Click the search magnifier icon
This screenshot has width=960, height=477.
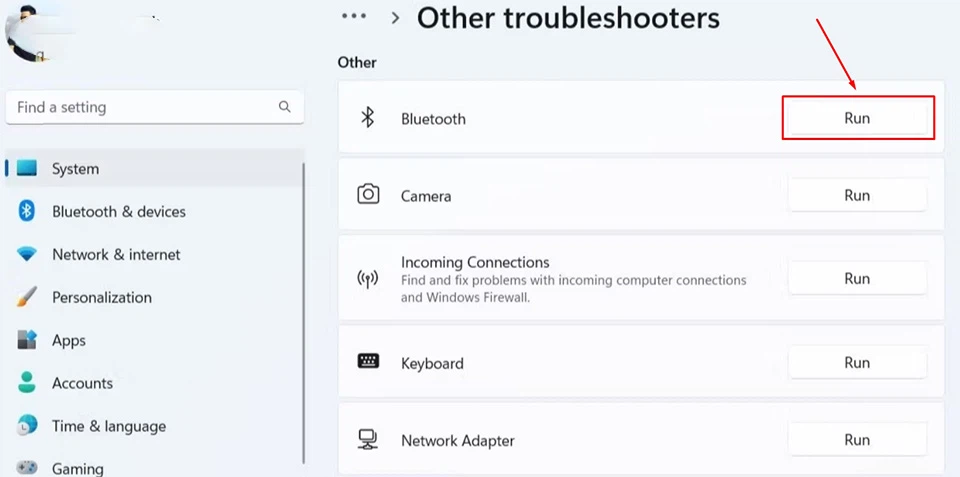tap(285, 107)
